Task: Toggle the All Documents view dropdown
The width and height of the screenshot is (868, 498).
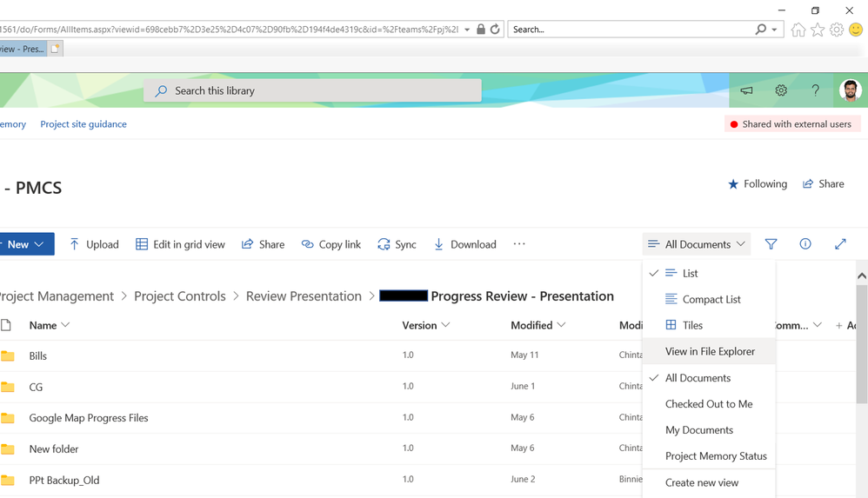Action: pyautogui.click(x=697, y=244)
